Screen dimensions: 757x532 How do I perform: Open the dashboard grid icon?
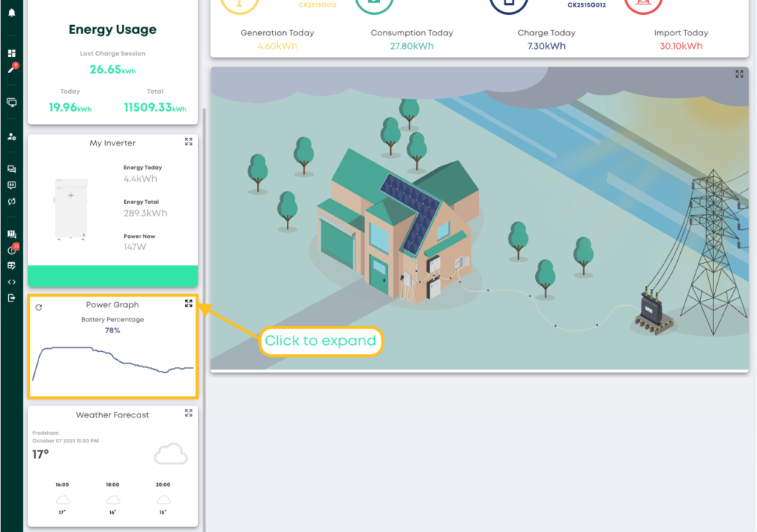point(11,54)
